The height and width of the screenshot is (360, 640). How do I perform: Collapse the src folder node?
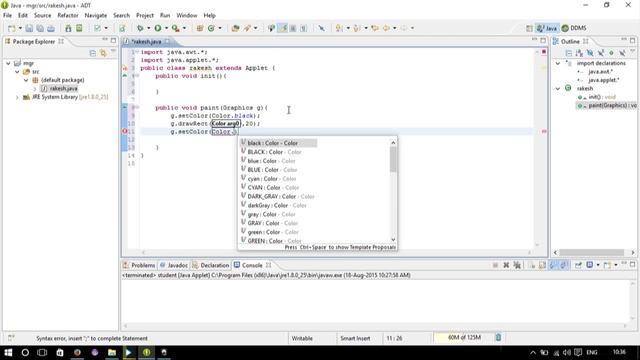click(17, 71)
